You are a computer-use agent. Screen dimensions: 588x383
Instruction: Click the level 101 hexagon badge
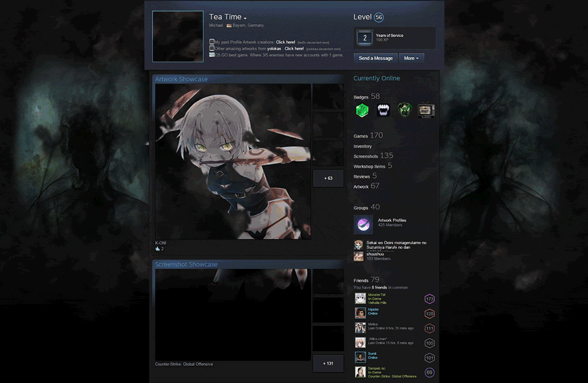point(429,358)
